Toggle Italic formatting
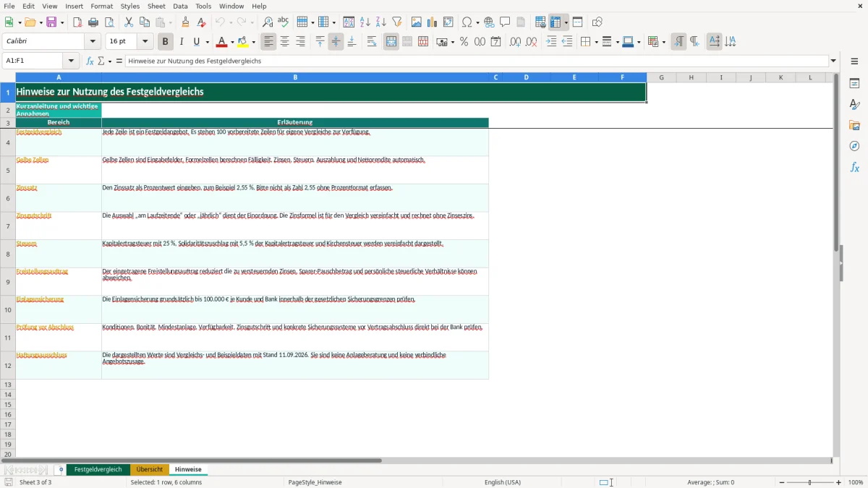 (x=182, y=42)
